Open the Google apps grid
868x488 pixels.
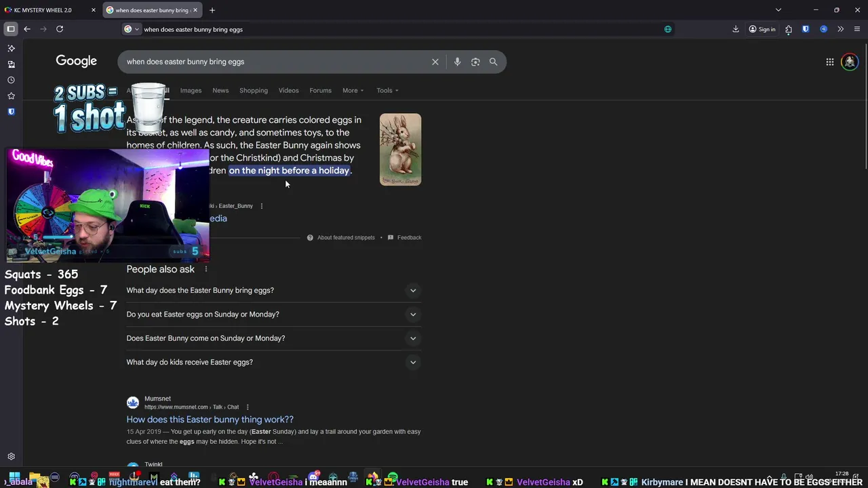[830, 62]
